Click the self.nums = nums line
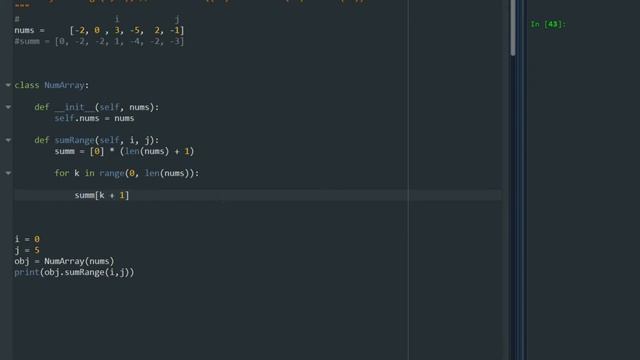 coord(94,118)
